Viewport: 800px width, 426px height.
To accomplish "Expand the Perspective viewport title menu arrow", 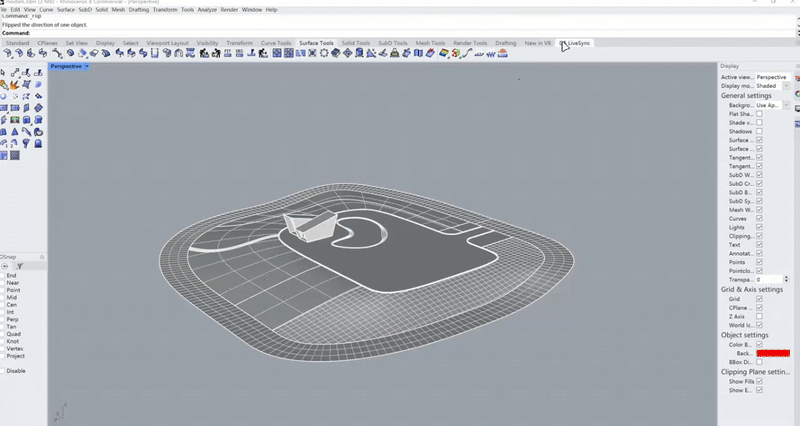I will [87, 66].
